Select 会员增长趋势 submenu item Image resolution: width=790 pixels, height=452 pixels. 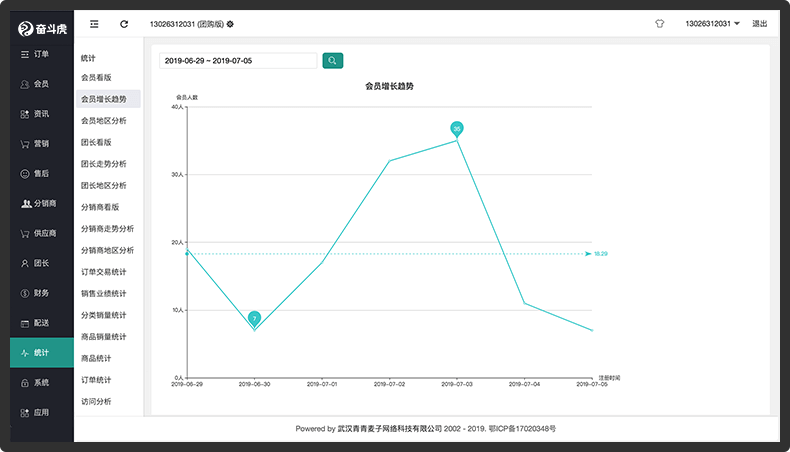click(108, 99)
